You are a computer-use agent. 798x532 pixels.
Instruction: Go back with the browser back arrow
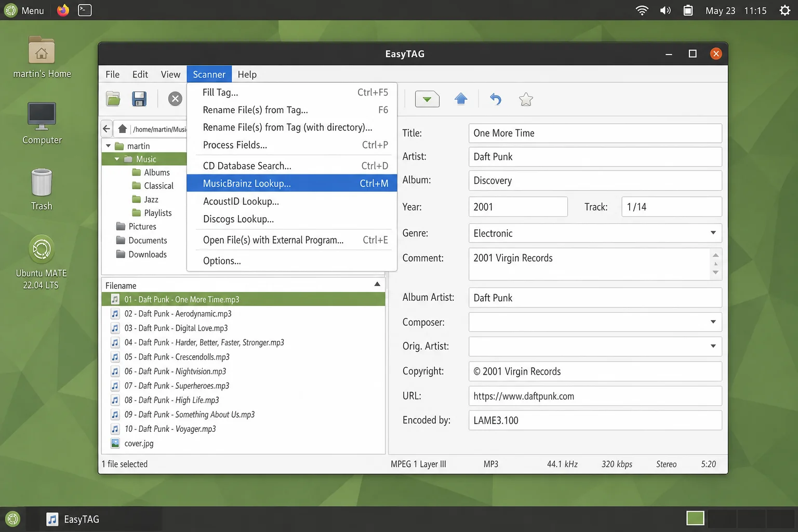coord(107,129)
